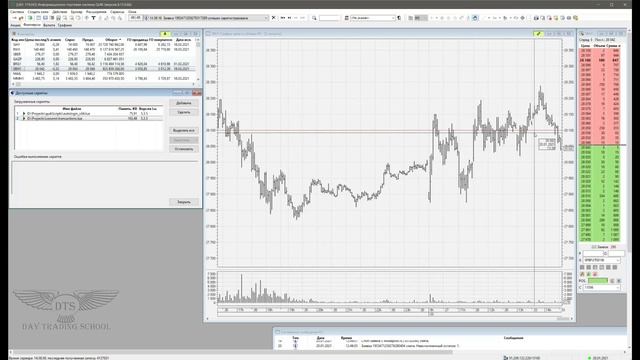
Task: Click the highlighted blue toolbar icon
Action: coord(475,18)
